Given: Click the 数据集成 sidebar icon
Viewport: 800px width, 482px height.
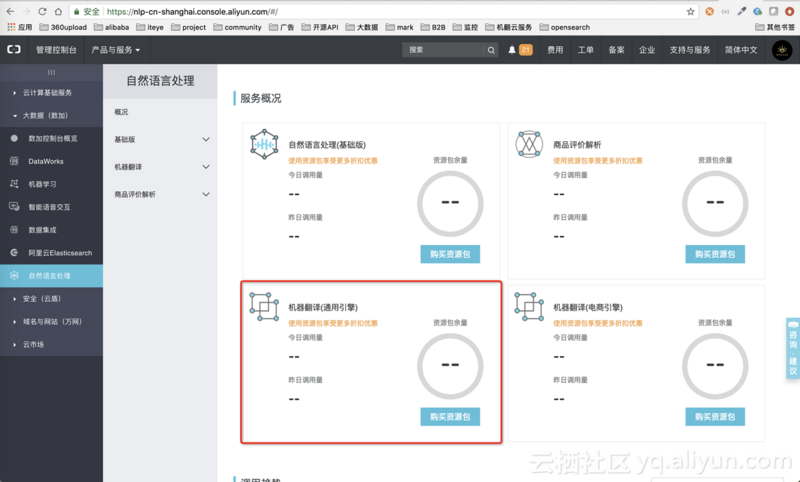Looking at the screenshot, I should coord(14,230).
